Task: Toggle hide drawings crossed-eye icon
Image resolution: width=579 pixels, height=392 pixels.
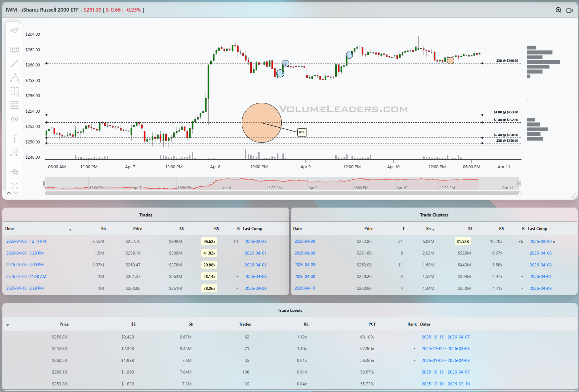Action: pyautogui.click(x=15, y=119)
